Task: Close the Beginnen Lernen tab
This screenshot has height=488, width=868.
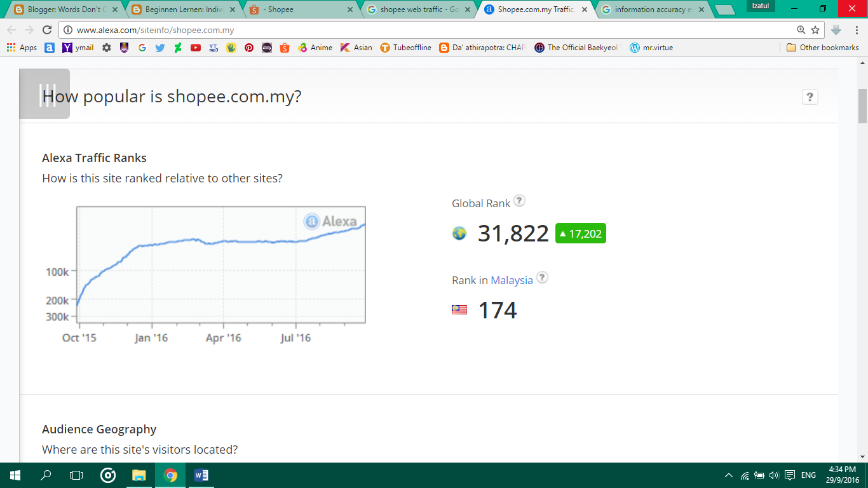Action: pos(233,10)
